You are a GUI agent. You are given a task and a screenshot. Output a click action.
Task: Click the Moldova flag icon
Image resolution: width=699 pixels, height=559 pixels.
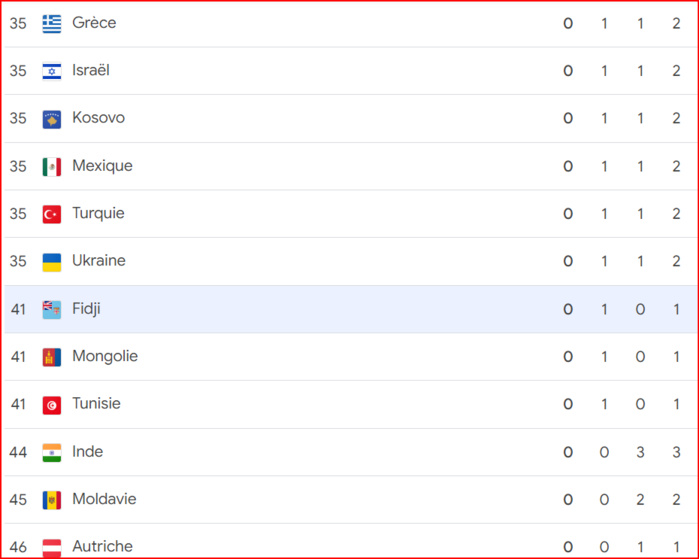tap(52, 500)
